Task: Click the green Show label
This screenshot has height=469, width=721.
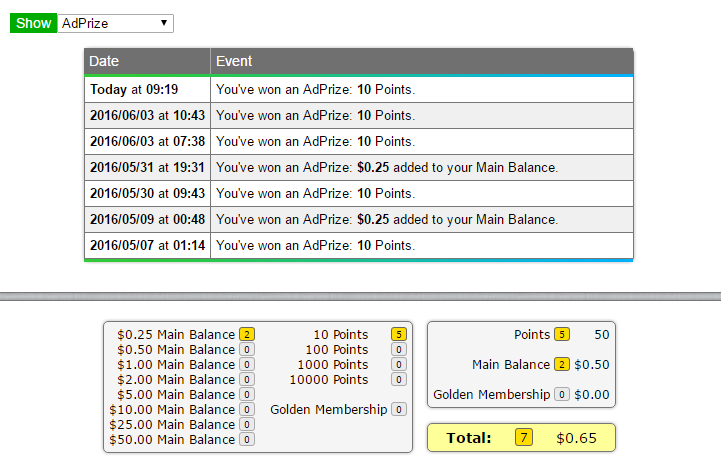Action: click(33, 23)
